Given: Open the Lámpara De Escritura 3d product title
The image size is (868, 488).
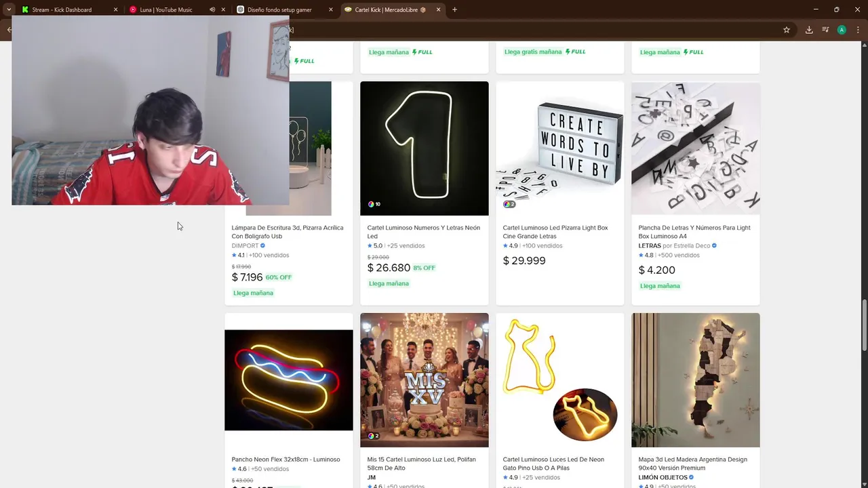Looking at the screenshot, I should 288,232.
